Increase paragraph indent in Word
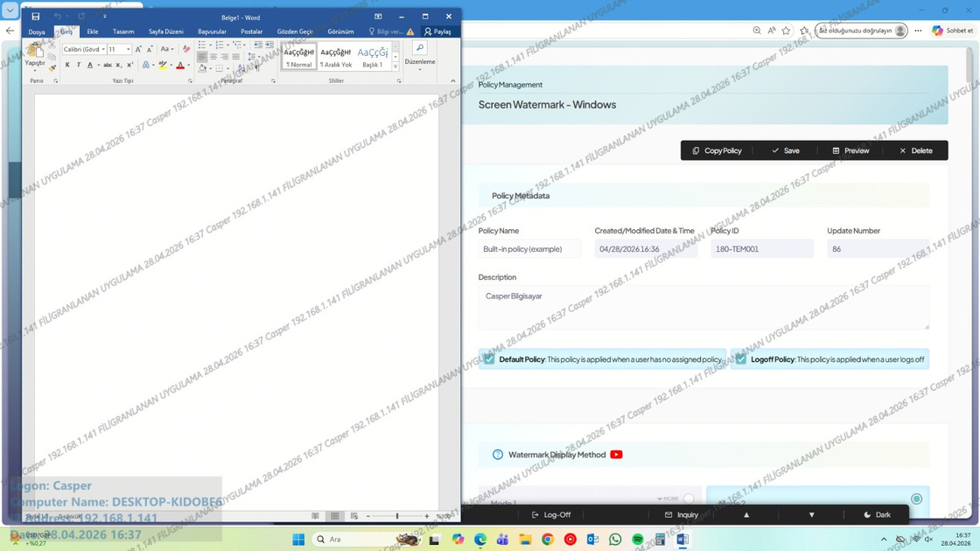 pos(269,45)
